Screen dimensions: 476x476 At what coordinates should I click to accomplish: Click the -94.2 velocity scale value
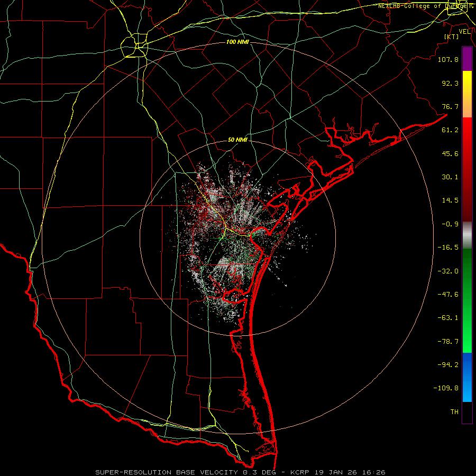tap(448, 365)
